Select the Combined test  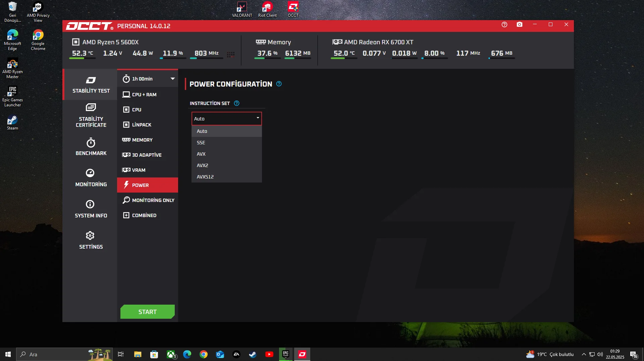coord(148,215)
